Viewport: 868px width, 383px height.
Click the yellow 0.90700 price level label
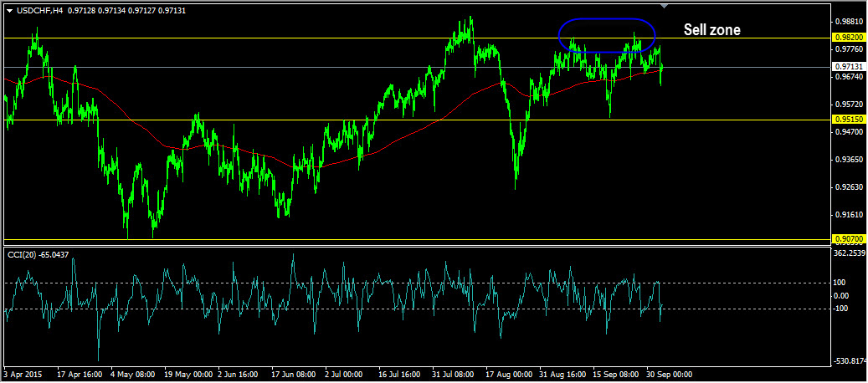849,240
